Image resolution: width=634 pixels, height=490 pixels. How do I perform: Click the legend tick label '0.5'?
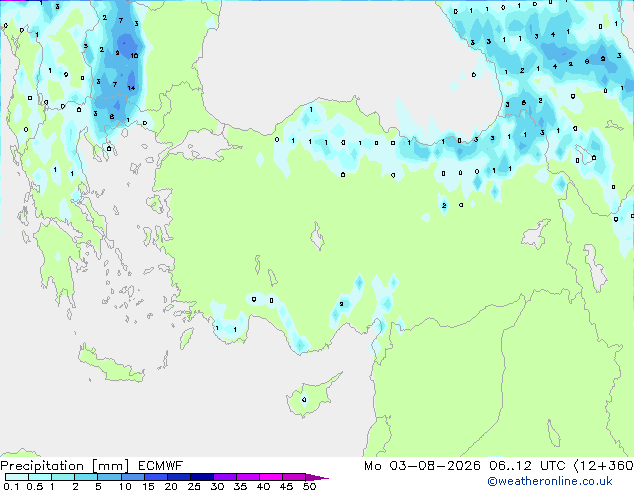pyautogui.click(x=34, y=486)
